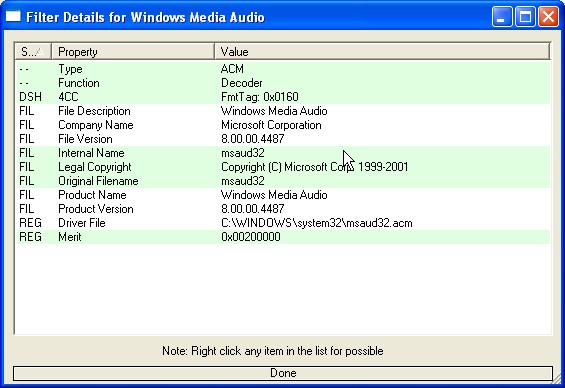
Task: Select the File Description row
Action: click(283, 111)
